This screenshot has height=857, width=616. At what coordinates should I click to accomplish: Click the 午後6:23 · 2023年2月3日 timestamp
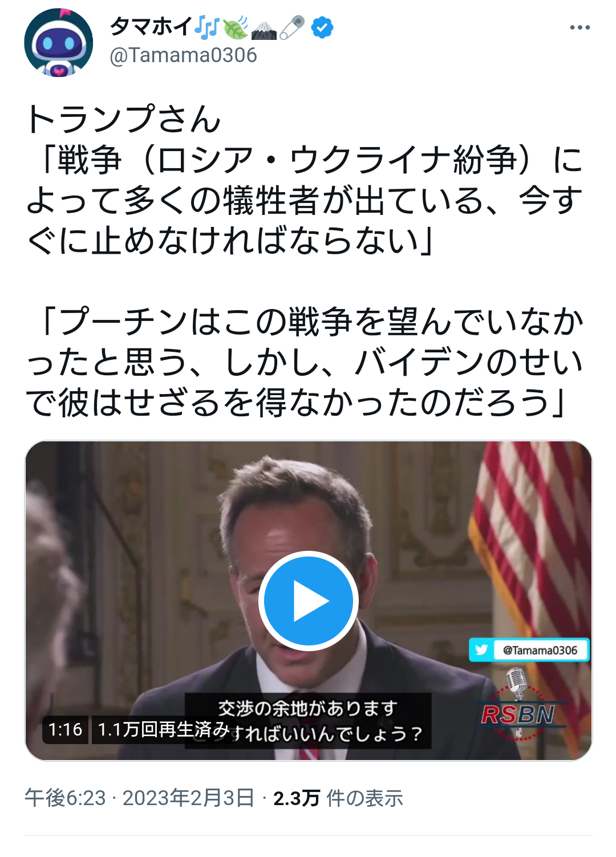(x=139, y=798)
